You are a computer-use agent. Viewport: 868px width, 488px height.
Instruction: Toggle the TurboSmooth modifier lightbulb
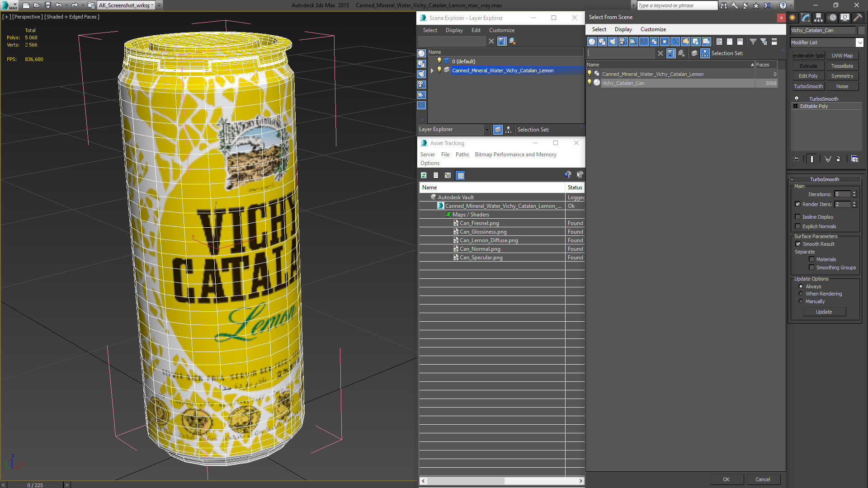point(797,99)
